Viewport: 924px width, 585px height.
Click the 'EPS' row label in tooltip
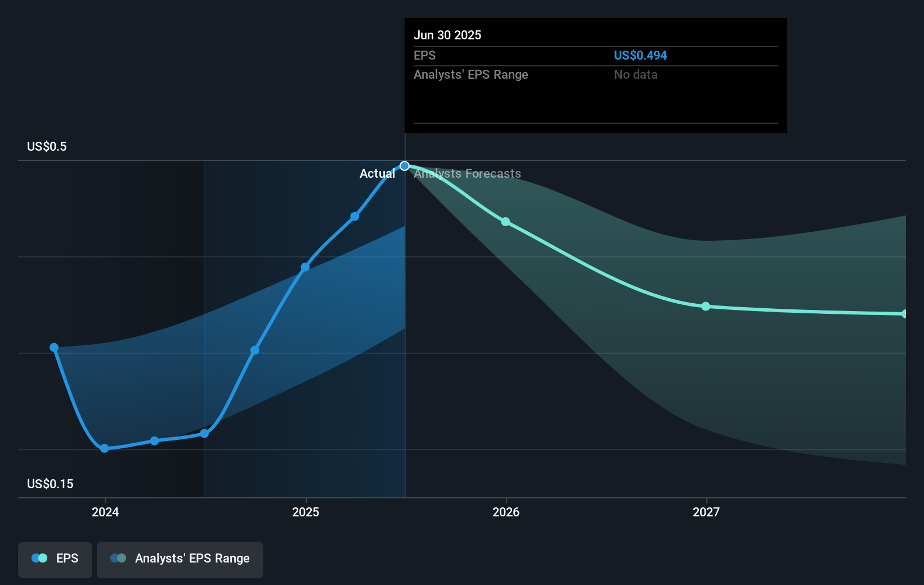click(425, 55)
